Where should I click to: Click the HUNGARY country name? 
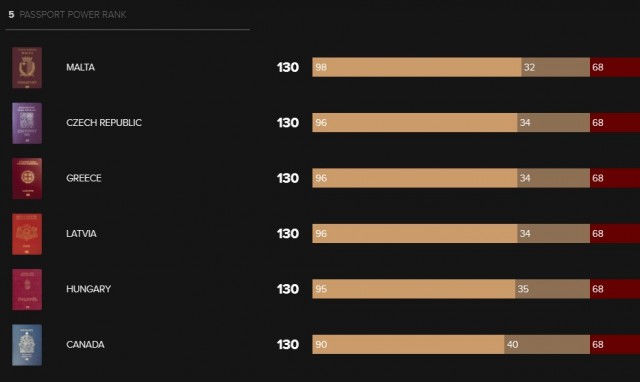[x=89, y=289]
